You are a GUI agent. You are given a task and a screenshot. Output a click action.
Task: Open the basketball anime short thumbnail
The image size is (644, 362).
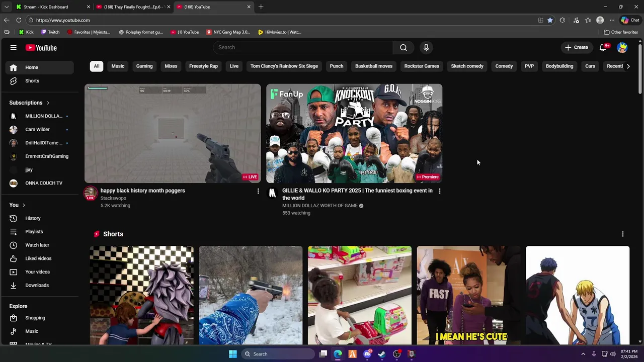pos(578,295)
